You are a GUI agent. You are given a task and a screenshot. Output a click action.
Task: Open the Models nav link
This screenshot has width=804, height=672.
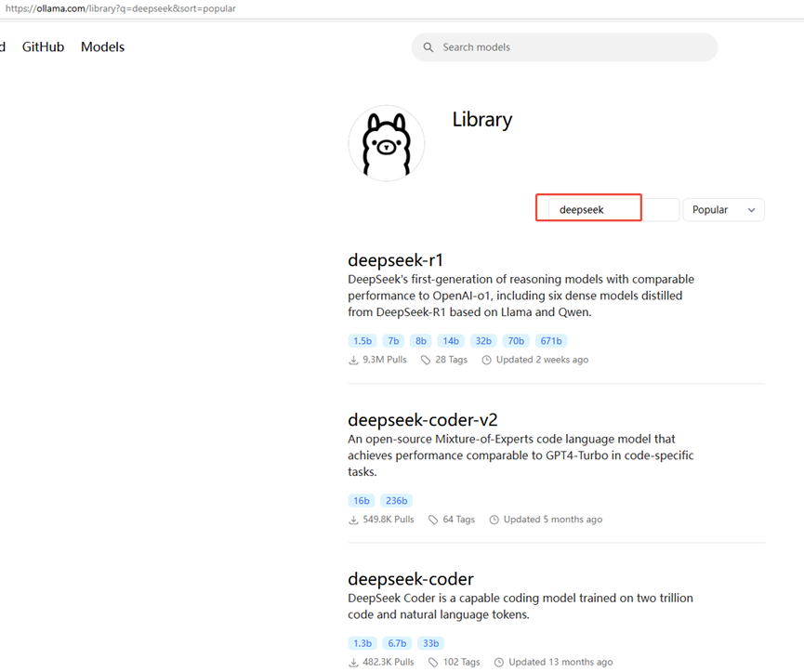pyautogui.click(x=102, y=46)
